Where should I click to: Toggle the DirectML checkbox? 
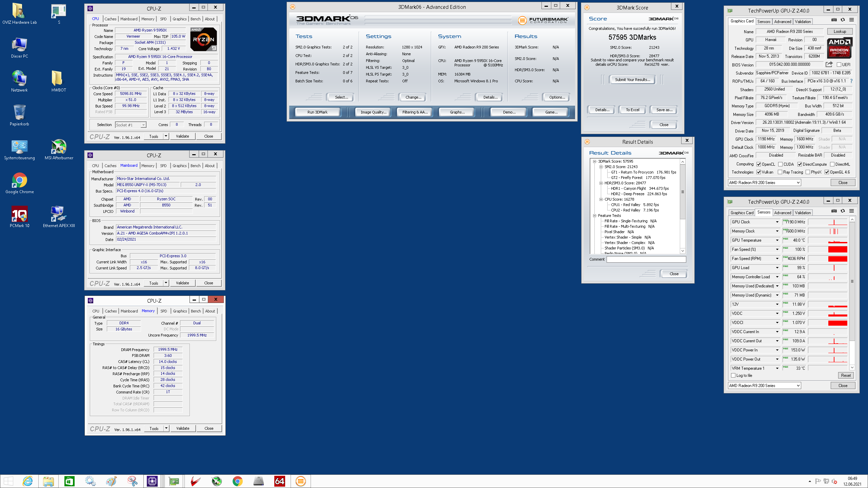click(832, 164)
